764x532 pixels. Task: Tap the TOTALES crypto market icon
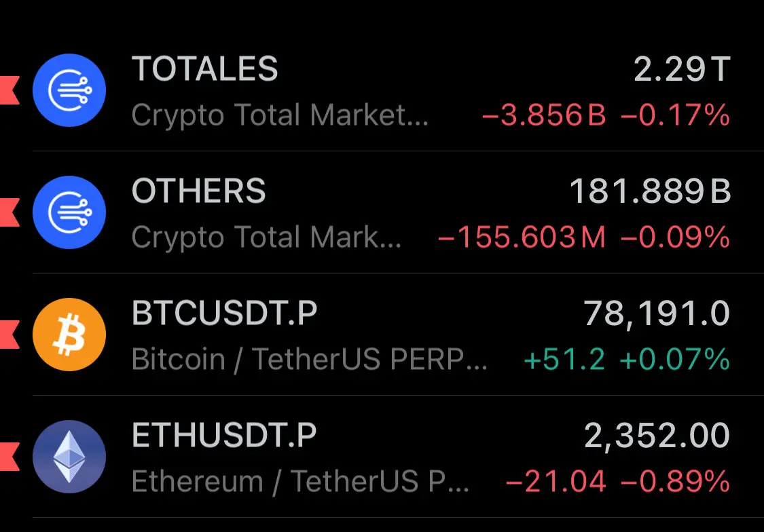[69, 90]
